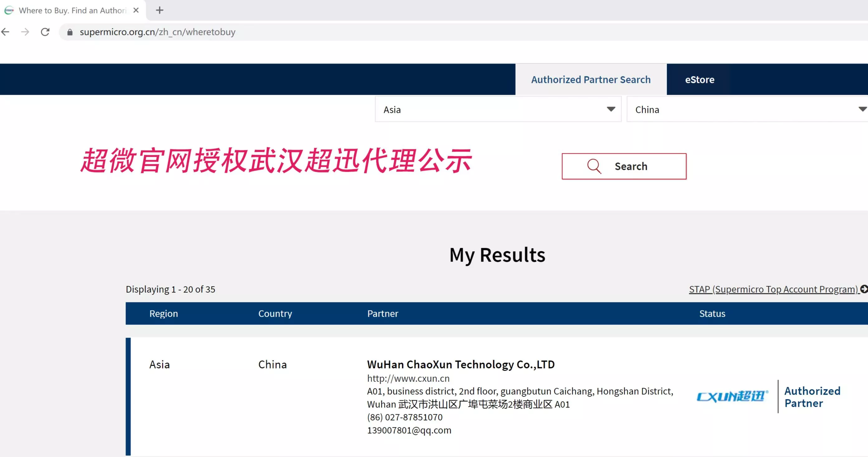Screen dimensions: 868x457
Task: Click the magnifier icon in Search
Action: pos(594,166)
